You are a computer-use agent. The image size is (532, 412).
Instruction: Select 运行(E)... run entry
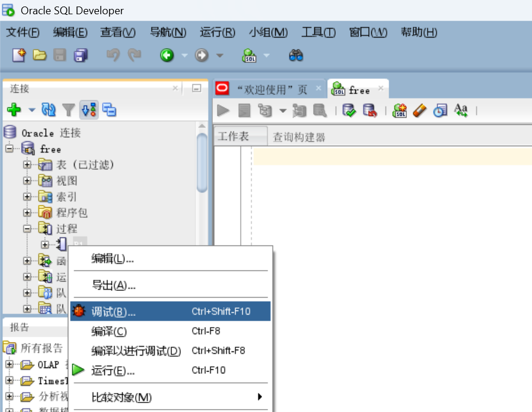[170, 370]
